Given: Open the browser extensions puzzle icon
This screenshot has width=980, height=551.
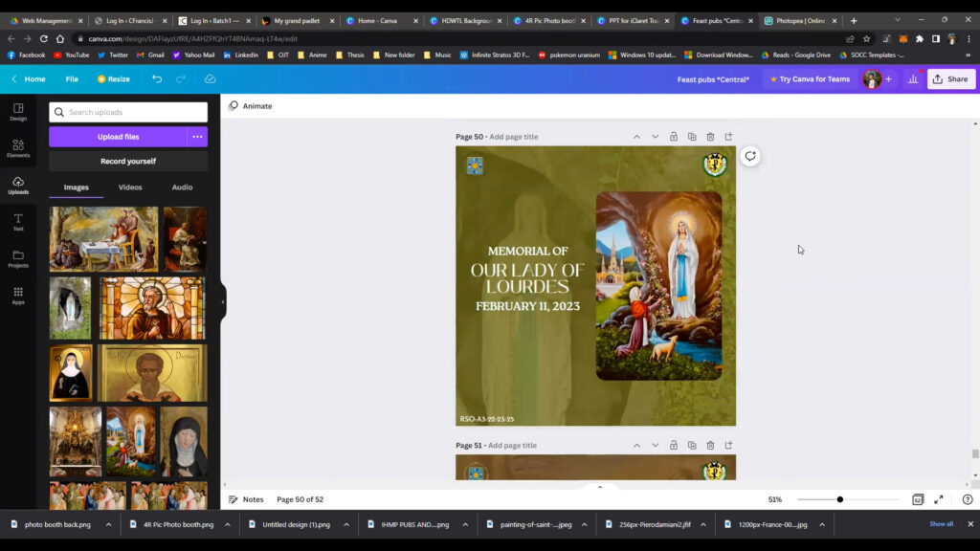Looking at the screenshot, I should [920, 38].
